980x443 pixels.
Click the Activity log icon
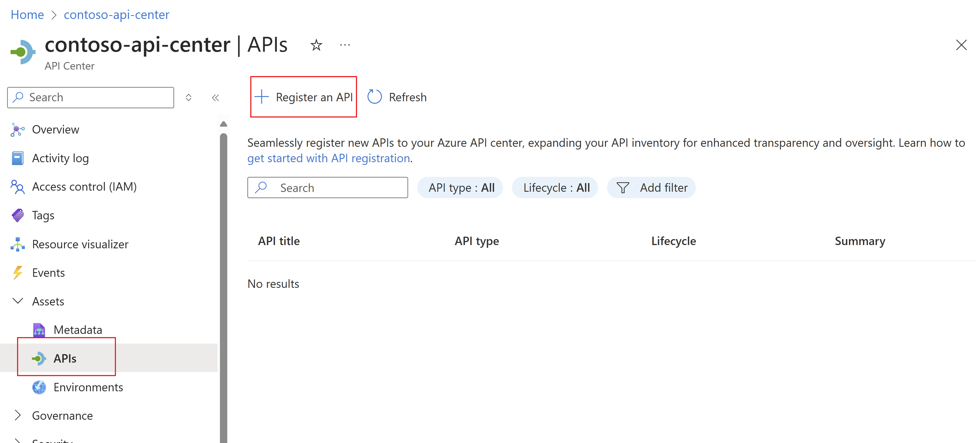tap(17, 158)
